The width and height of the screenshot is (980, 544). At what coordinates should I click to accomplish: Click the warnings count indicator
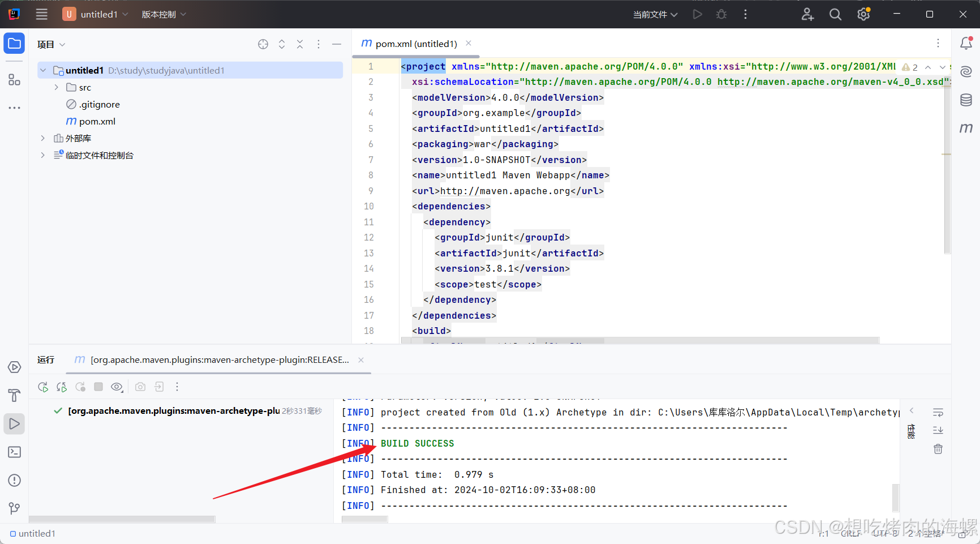click(x=910, y=67)
